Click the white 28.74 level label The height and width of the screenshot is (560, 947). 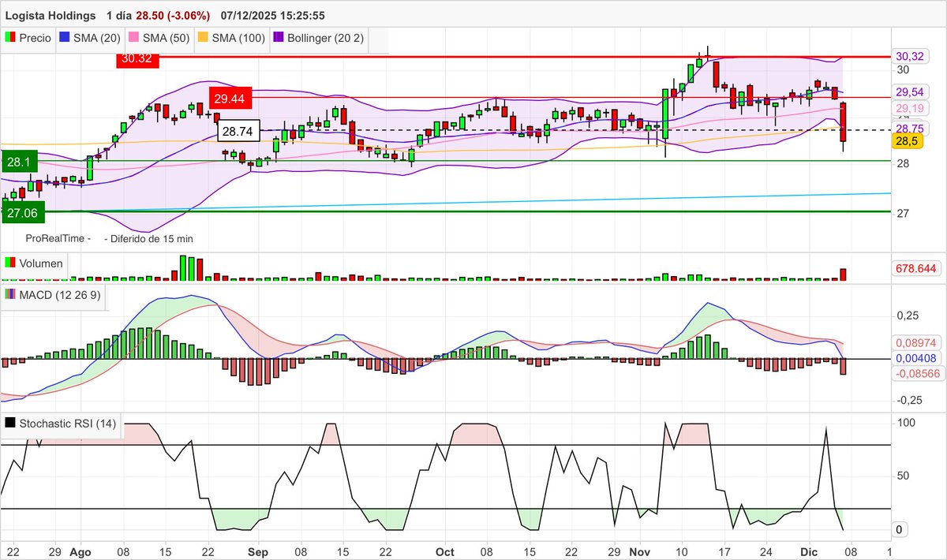239,132
